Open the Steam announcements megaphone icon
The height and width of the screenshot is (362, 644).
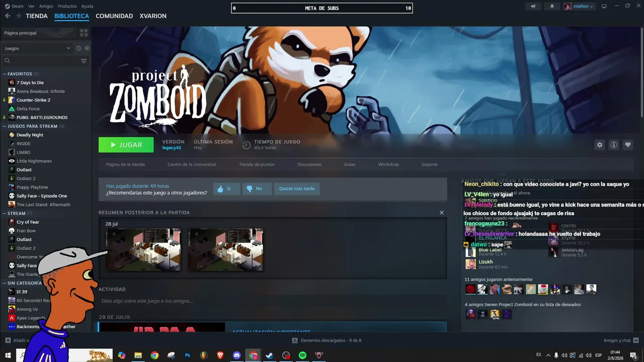tap(533, 7)
